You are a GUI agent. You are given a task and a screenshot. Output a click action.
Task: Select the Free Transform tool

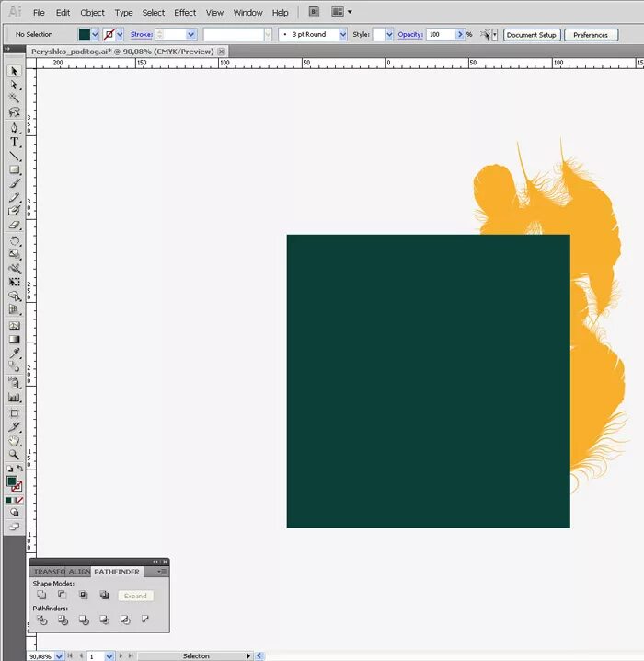coord(14,282)
